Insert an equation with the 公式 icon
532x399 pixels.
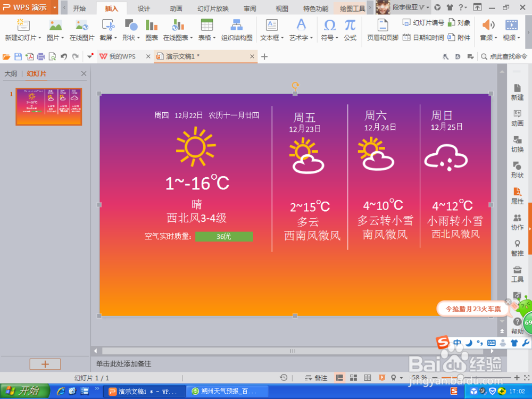click(x=350, y=29)
